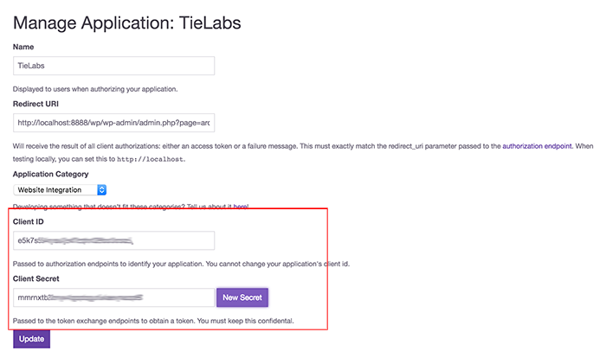This screenshot has height=364, width=606.
Task: Click the blue arrows on Application Category dropdown
Action: click(x=101, y=190)
